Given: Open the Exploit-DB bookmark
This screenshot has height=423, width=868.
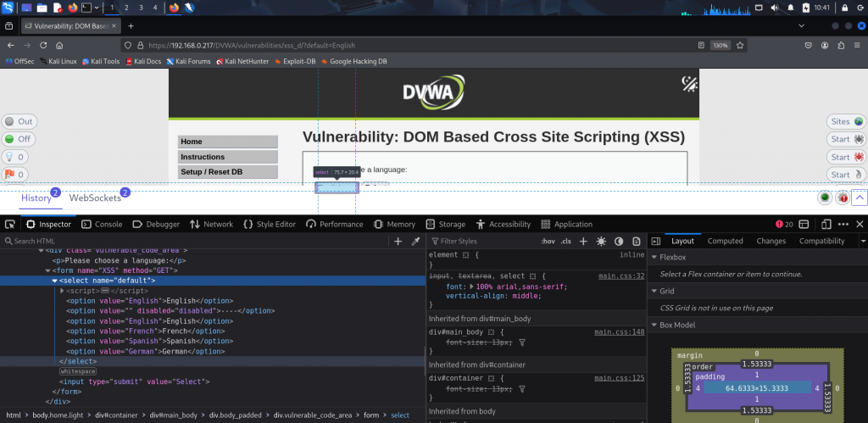Looking at the screenshot, I should click(295, 61).
